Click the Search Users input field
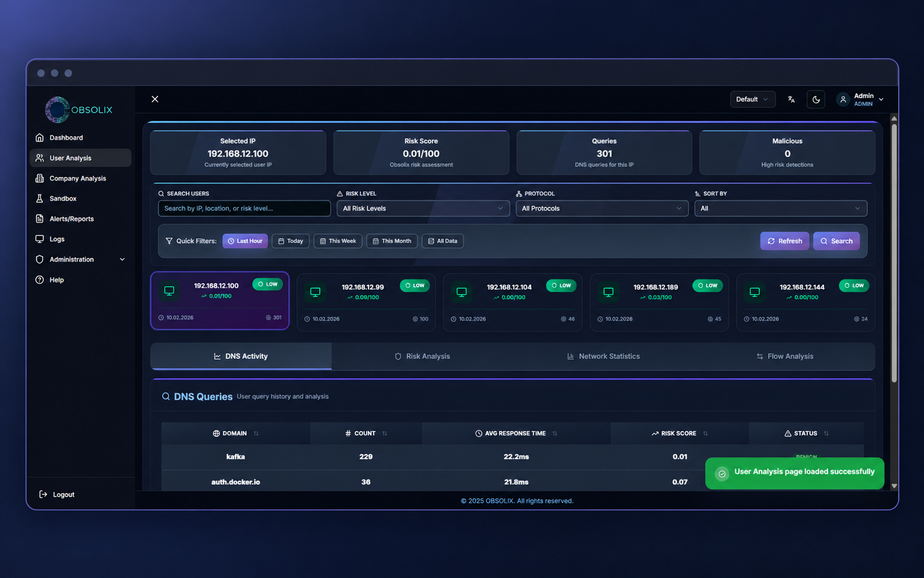 [x=244, y=209]
